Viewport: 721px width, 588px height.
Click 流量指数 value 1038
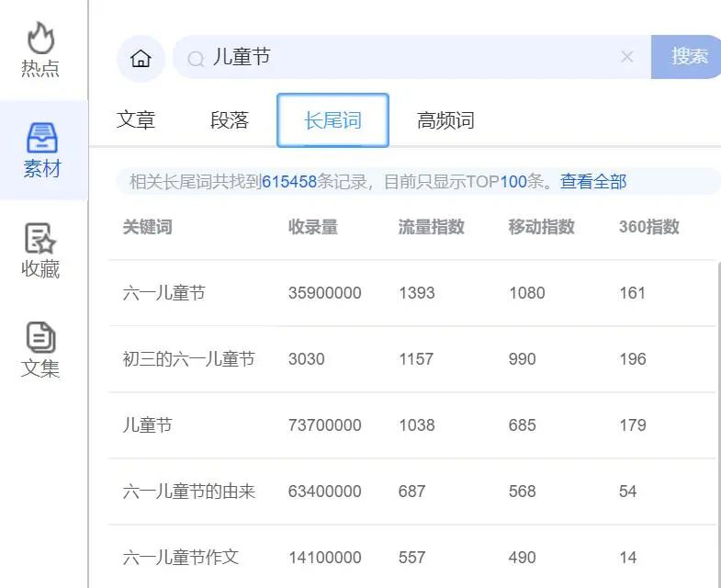417,425
